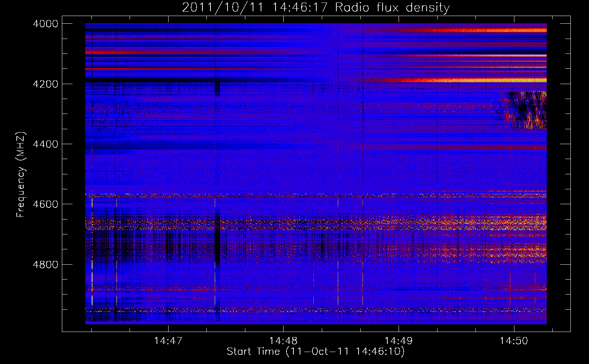
Task: Click the 14:47 time tick label
Action: (168, 341)
